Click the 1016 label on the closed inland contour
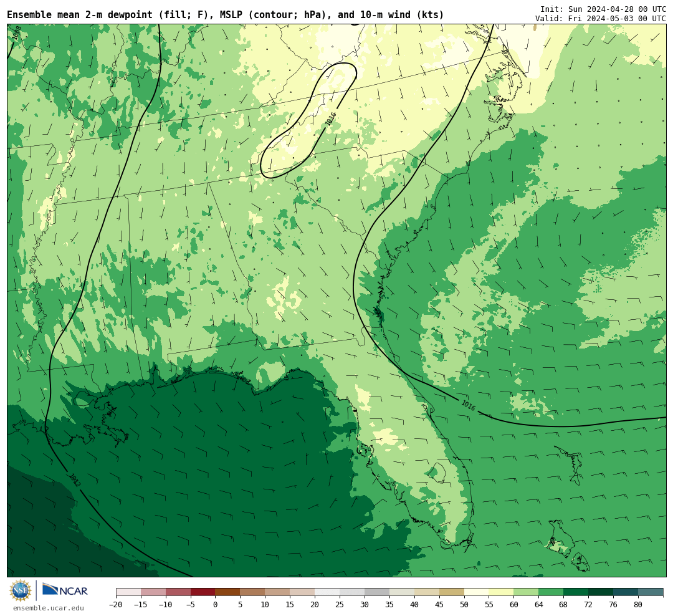The width and height of the screenshot is (673, 616). (330, 119)
